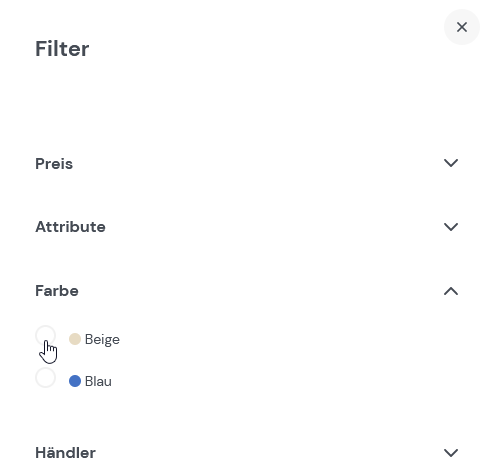Choose the Blau text label
This screenshot has height=476, width=496.
98,381
